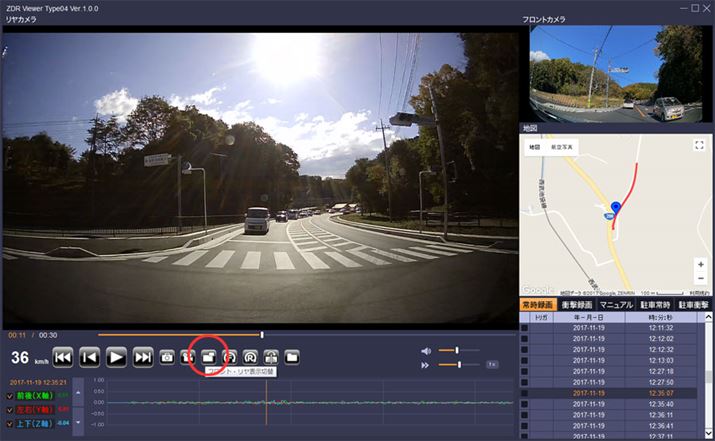The width and height of the screenshot is (715, 441).
Task: Open the マニュアル recordings tab
Action: (x=616, y=304)
